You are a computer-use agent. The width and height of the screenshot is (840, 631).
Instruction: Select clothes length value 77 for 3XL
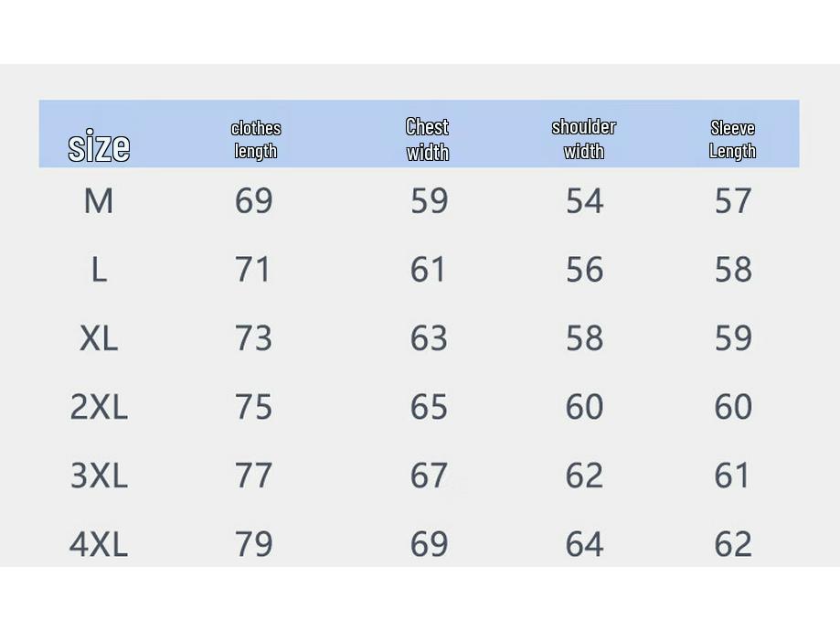point(254,476)
